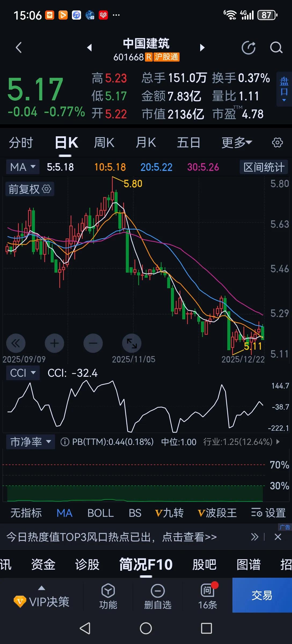Tap double chevron on ad banner
Image resolution: width=292 pixels, height=644 pixels.
pyautogui.click(x=254, y=537)
